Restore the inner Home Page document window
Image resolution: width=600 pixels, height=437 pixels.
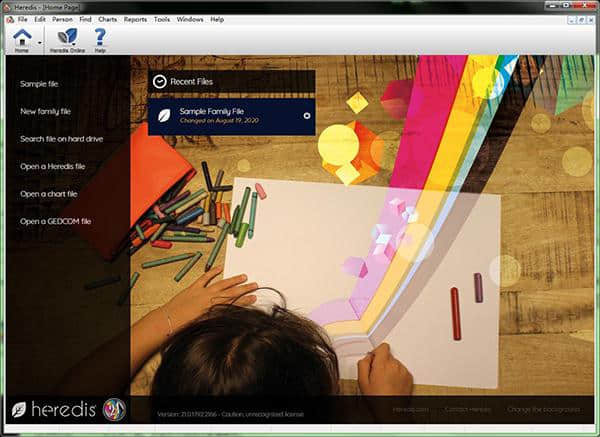point(581,20)
